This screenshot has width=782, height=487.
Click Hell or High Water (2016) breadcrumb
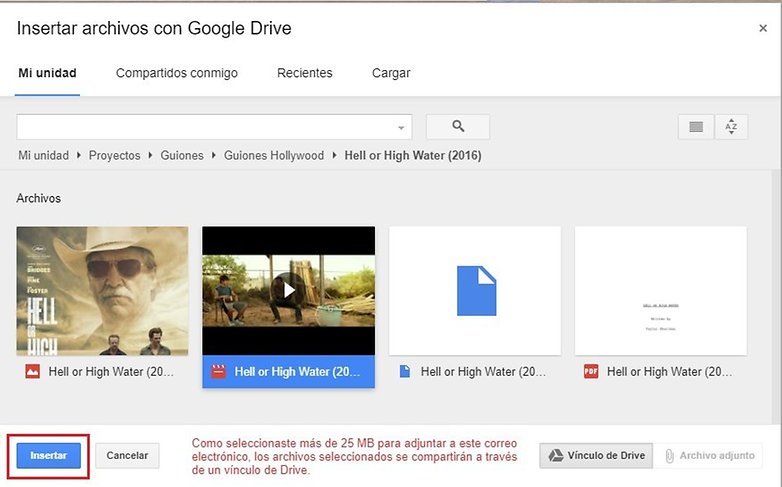pyautogui.click(x=413, y=156)
